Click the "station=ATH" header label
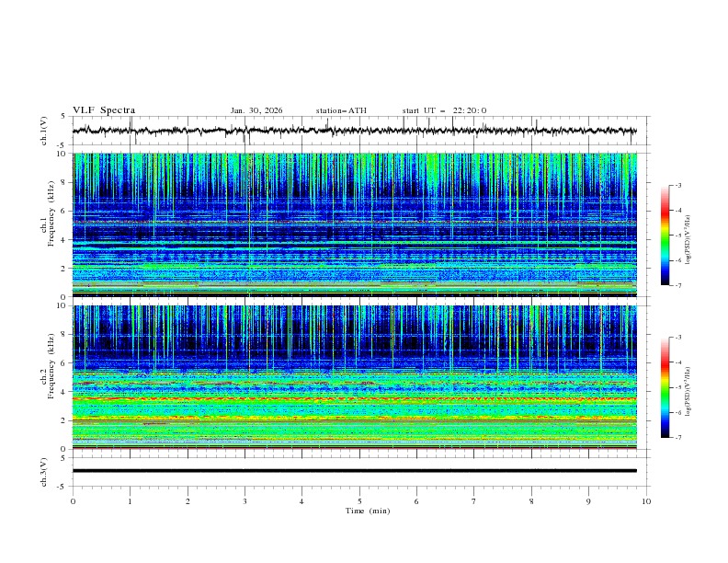The width and height of the screenshot is (728, 563). point(341,110)
